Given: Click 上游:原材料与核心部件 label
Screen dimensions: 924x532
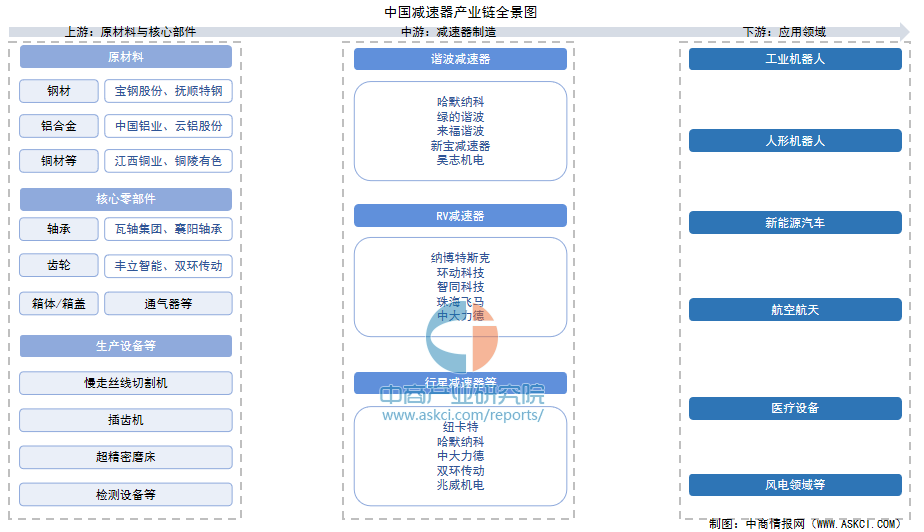Looking at the screenshot, I should (130, 32).
